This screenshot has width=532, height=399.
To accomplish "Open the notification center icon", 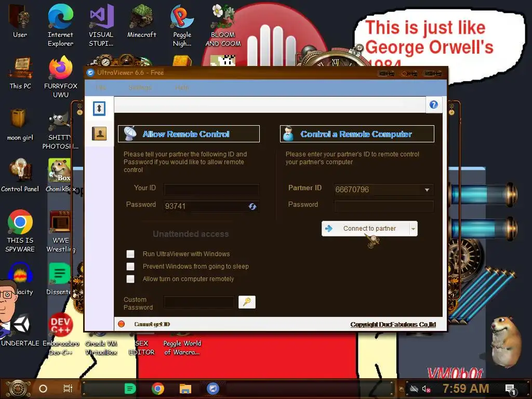I will [x=510, y=390].
